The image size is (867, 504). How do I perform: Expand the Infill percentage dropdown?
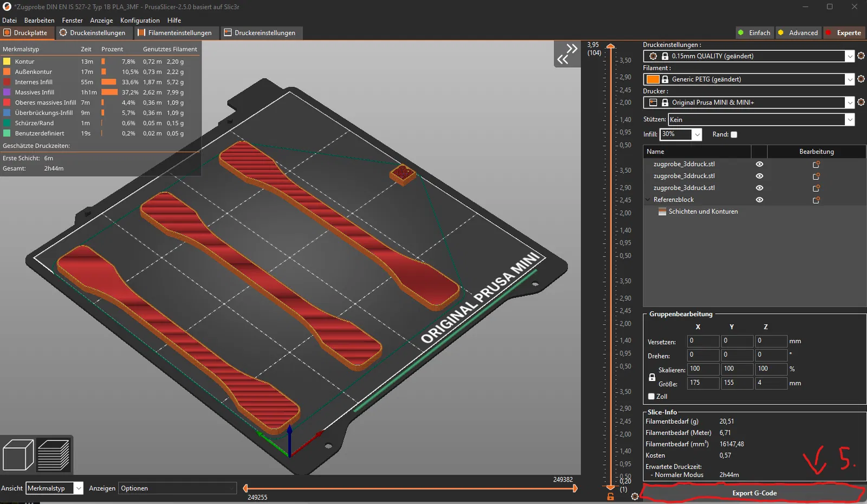697,134
